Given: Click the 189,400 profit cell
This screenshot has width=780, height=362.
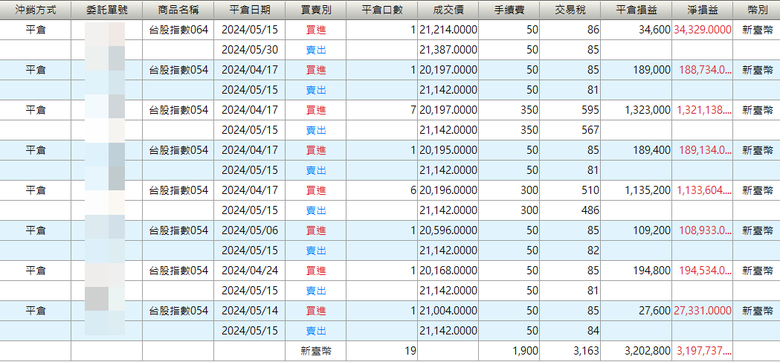Looking at the screenshot, I should click(636, 150).
